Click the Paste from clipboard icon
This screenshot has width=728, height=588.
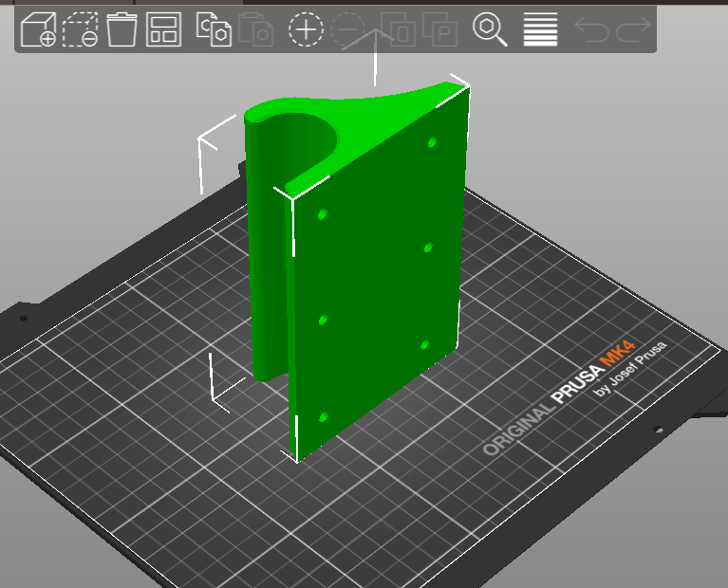tap(256, 30)
